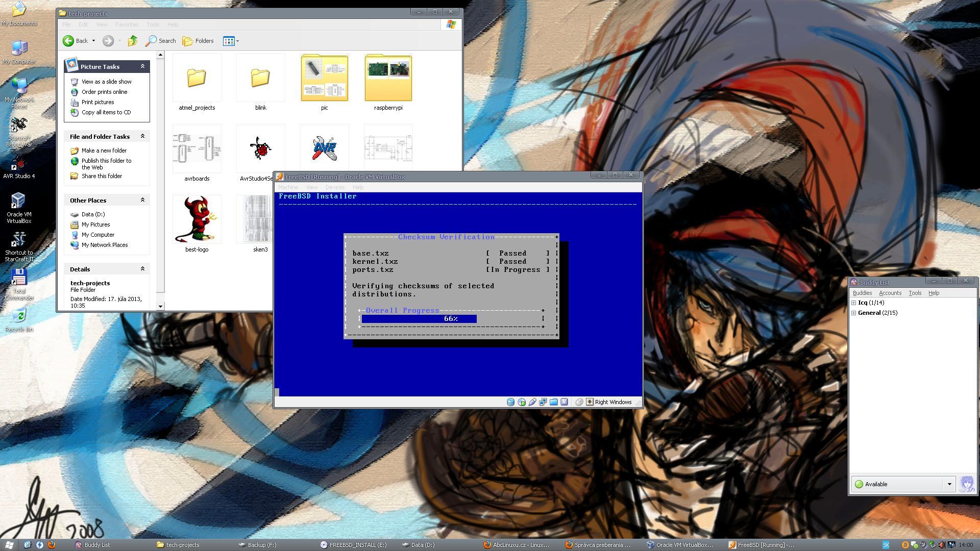The width and height of the screenshot is (980, 551).
Task: Click the hard disk activity status icon
Action: 510,402
